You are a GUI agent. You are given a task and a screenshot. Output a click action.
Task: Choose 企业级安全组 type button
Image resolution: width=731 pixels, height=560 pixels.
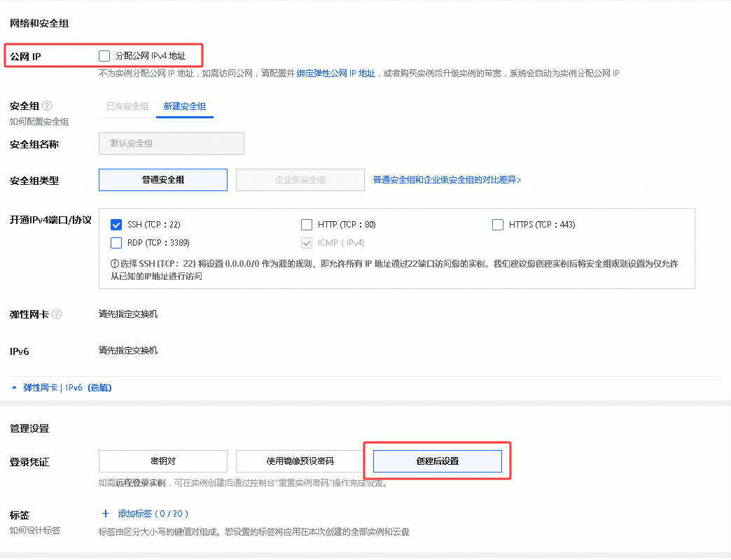pos(300,180)
